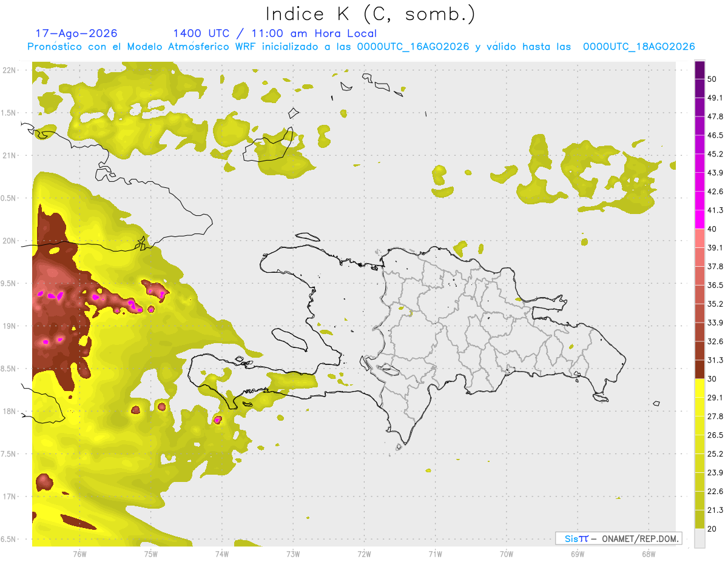
Task: Click the "21N" latitude label
Action: tap(9, 155)
